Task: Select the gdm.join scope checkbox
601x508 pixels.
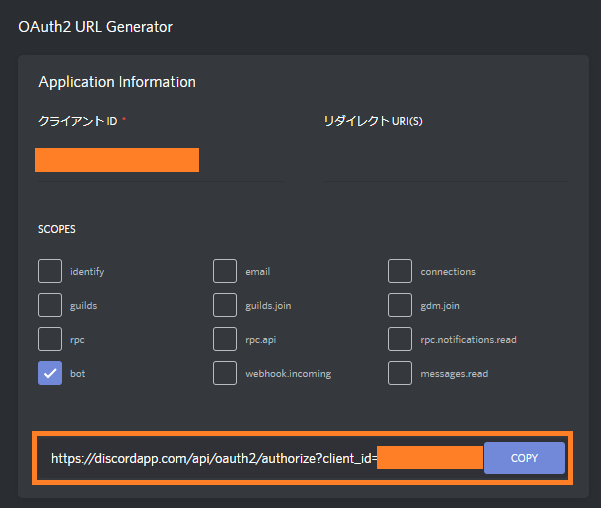Action: pyautogui.click(x=400, y=305)
